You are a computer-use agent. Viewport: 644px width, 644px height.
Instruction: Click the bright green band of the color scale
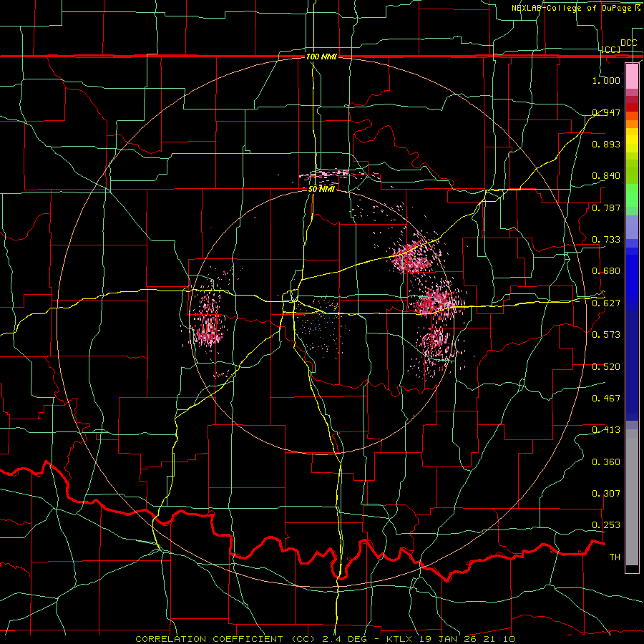point(632,195)
